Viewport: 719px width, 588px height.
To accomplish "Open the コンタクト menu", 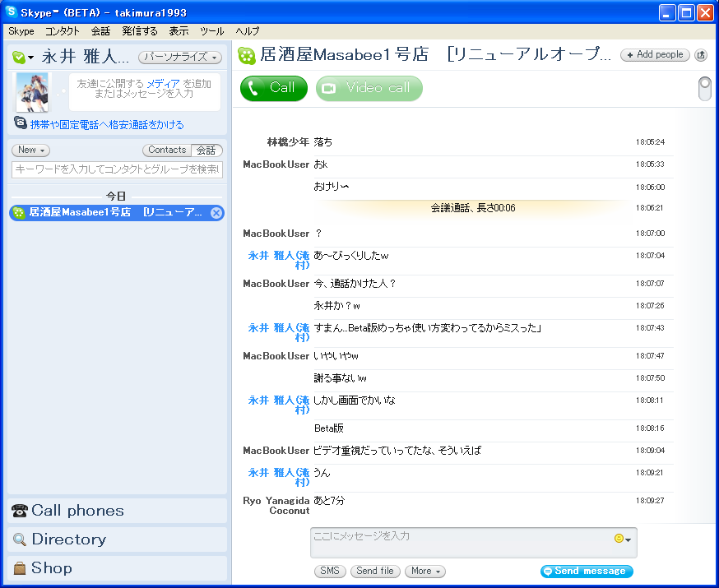I will click(x=62, y=31).
